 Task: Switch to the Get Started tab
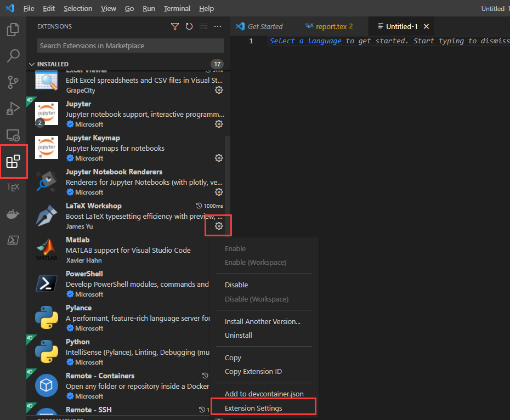[x=264, y=26]
